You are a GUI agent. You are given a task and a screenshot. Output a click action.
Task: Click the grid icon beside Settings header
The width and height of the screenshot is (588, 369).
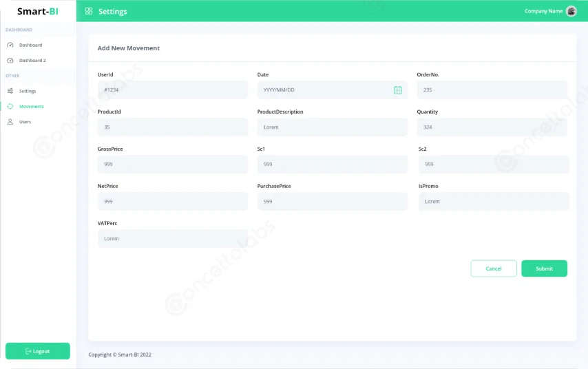[x=89, y=11]
